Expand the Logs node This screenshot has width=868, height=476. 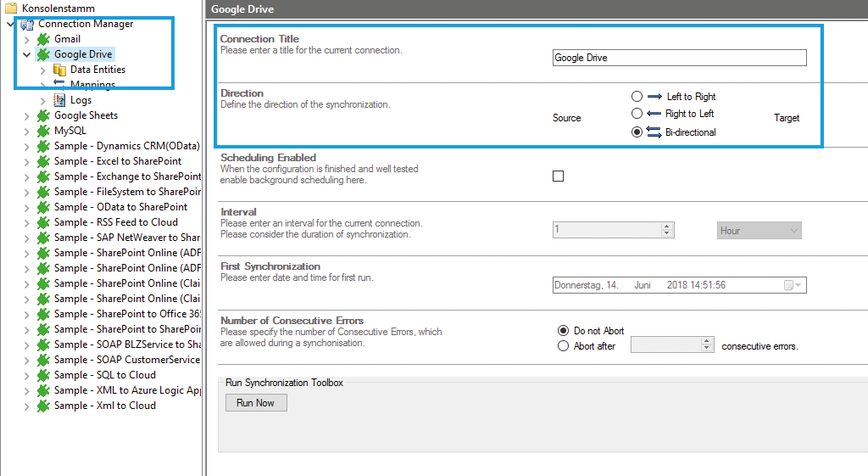(42, 100)
